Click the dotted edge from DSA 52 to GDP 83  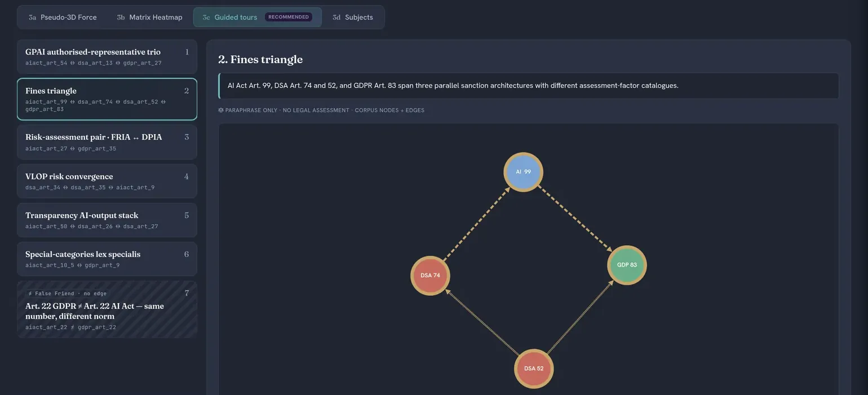click(x=580, y=317)
